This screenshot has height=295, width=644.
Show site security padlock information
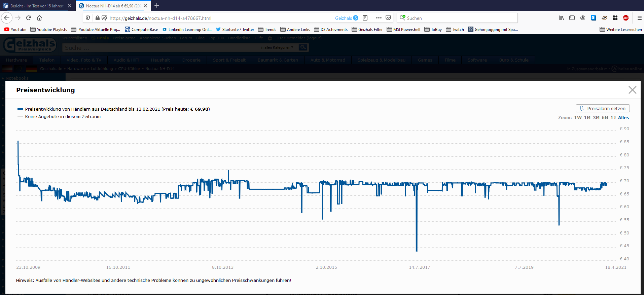point(98,18)
